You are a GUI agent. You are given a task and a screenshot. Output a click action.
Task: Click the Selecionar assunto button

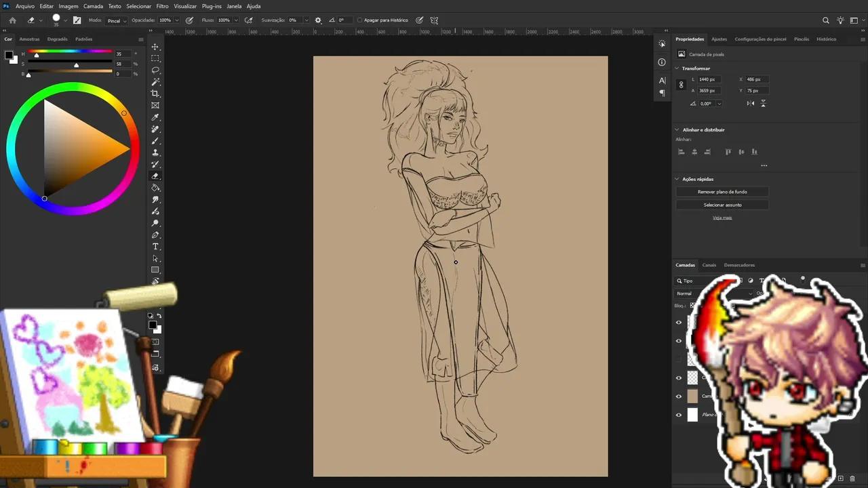tap(722, 205)
